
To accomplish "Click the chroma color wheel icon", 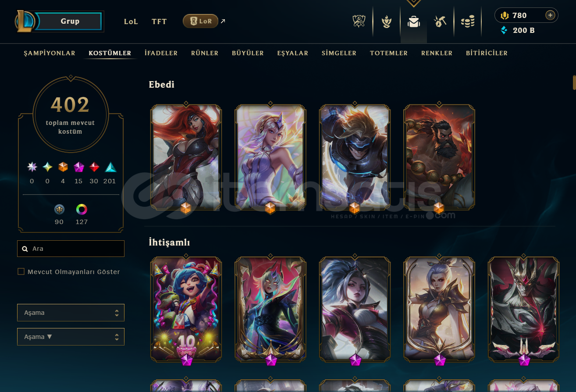I will tap(82, 210).
